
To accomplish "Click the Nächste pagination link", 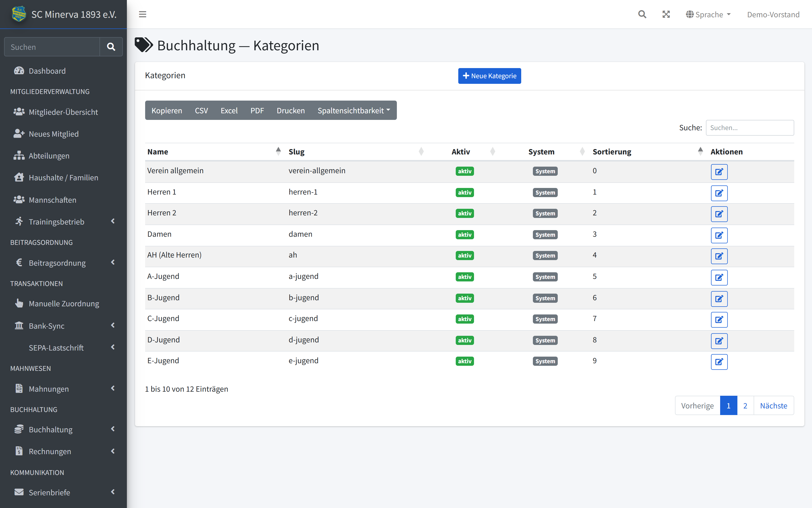I will click(773, 406).
